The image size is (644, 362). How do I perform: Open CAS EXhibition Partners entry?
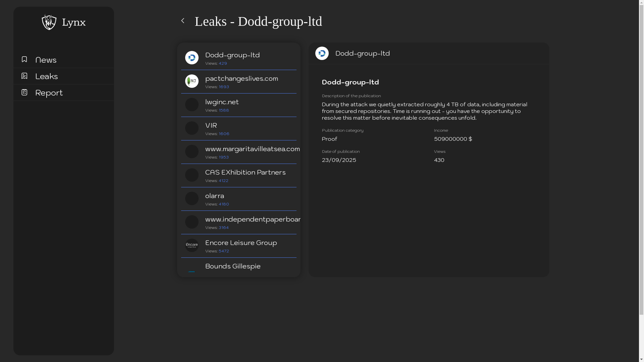pyautogui.click(x=245, y=173)
